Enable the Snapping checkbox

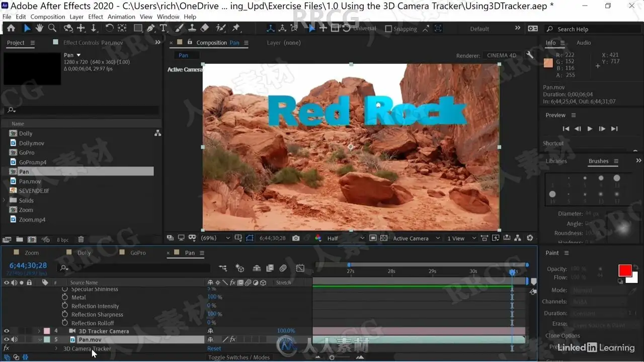(388, 29)
